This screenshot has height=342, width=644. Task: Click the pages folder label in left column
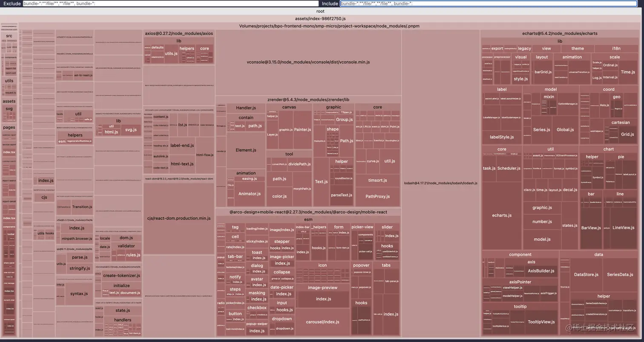[x=9, y=127]
